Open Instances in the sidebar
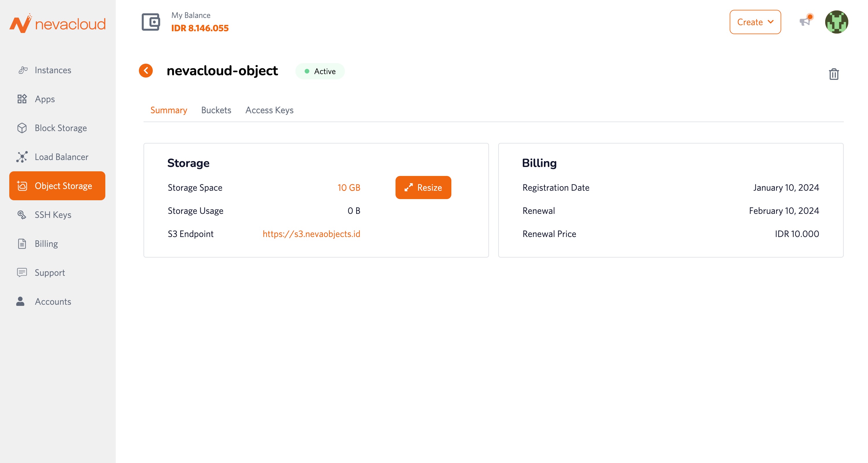 click(53, 70)
